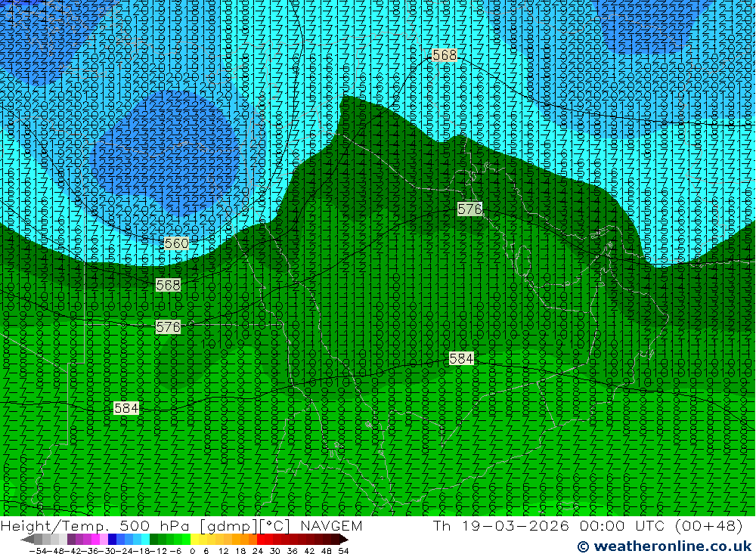Click the '54' label on the temperature scale
756x554 pixels.
[x=343, y=551]
